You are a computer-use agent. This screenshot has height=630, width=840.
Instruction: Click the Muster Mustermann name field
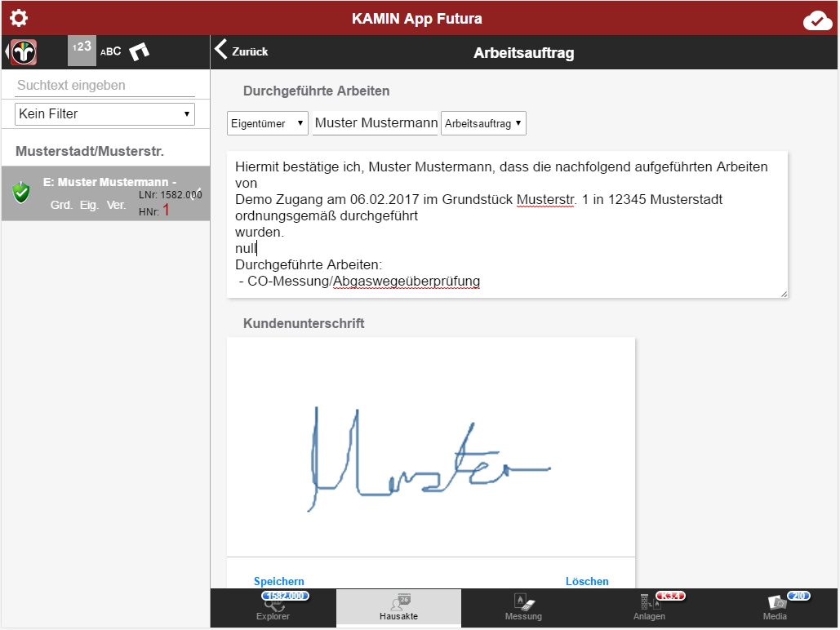click(x=376, y=123)
